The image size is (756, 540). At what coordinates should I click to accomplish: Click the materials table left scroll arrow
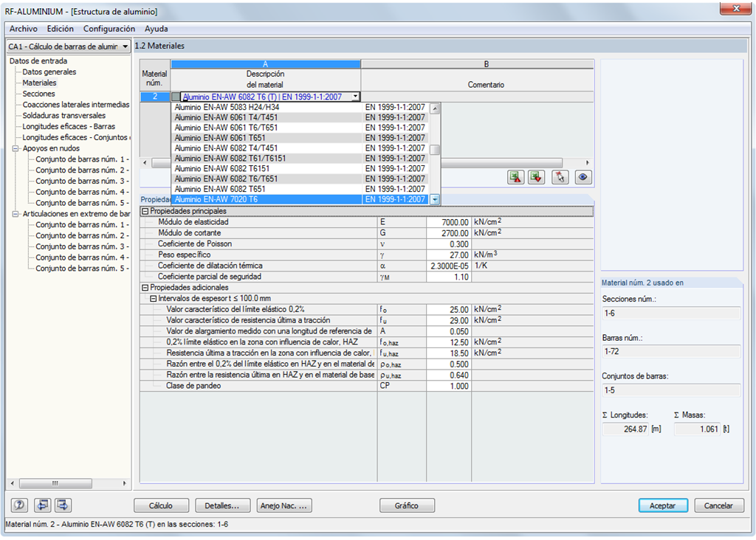pyautogui.click(x=145, y=163)
